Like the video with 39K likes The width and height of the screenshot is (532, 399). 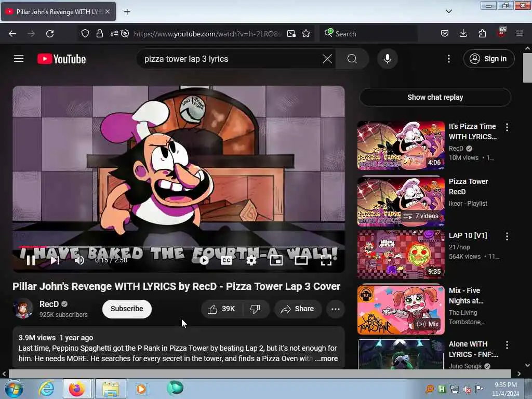pyautogui.click(x=222, y=309)
